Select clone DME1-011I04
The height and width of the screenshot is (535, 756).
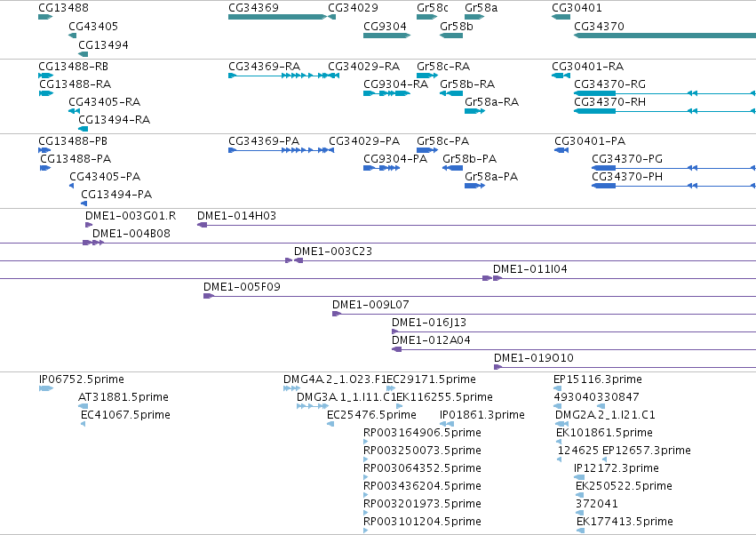(529, 269)
